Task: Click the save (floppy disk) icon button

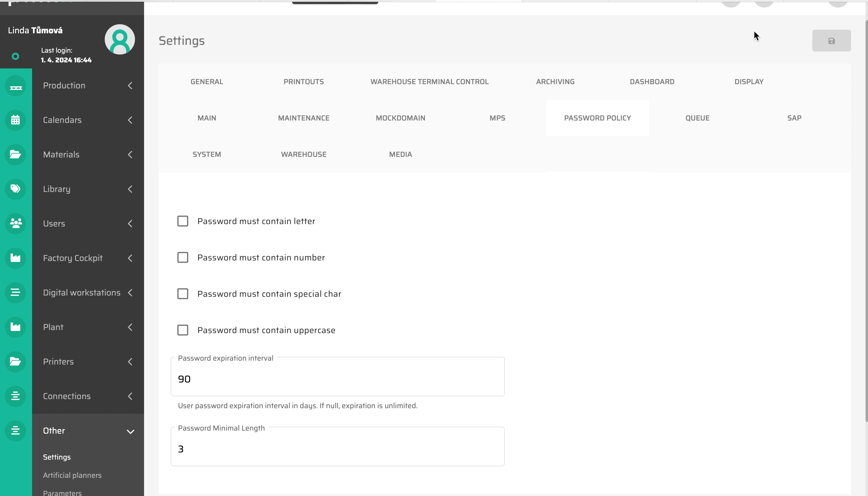Action: (x=831, y=41)
